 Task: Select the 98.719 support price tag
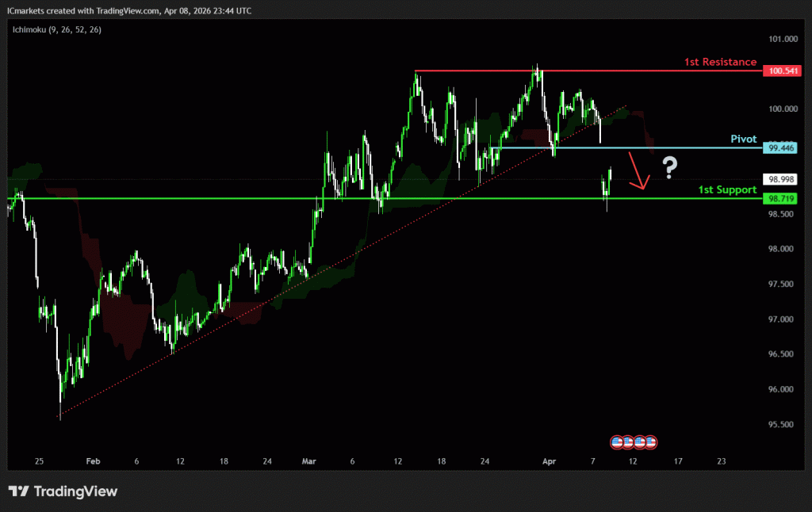[x=780, y=198]
